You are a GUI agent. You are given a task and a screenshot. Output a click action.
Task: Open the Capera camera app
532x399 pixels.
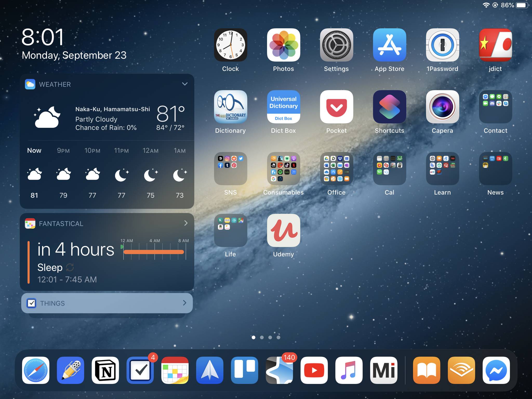442,107
